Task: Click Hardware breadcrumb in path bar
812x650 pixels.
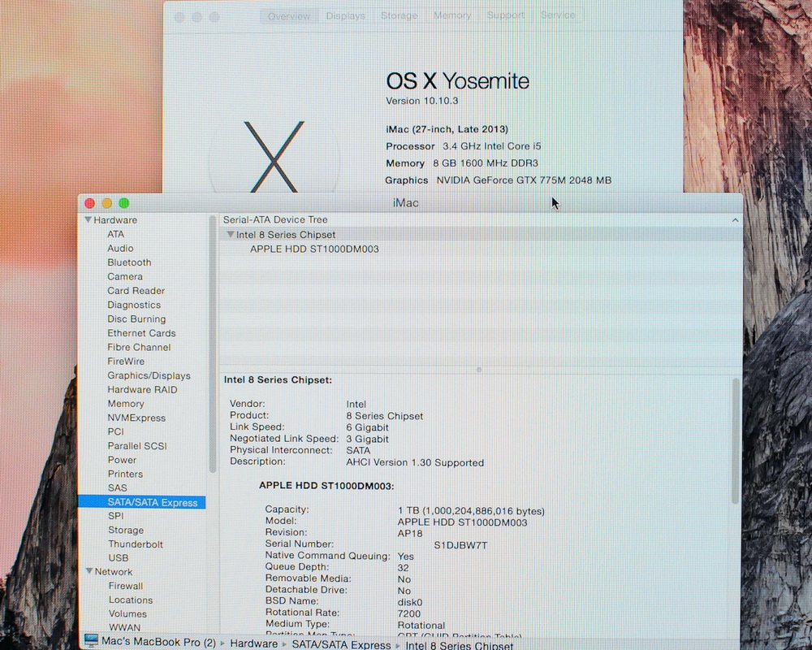Action: pos(253,643)
